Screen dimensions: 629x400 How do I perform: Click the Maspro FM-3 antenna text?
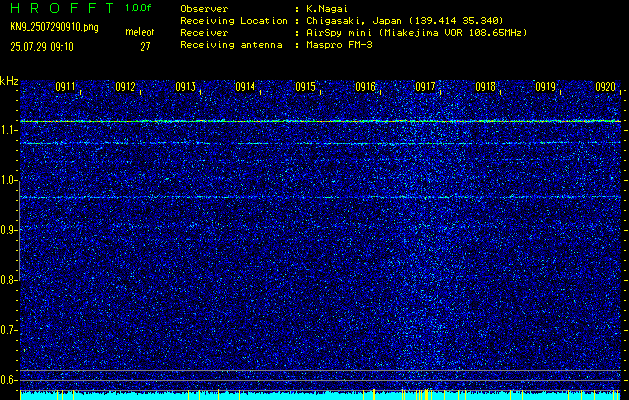339,45
